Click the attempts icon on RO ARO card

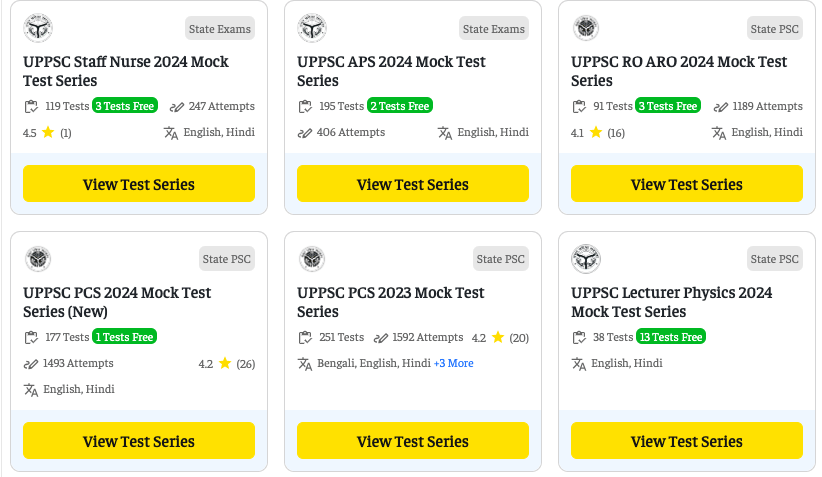[x=721, y=106]
